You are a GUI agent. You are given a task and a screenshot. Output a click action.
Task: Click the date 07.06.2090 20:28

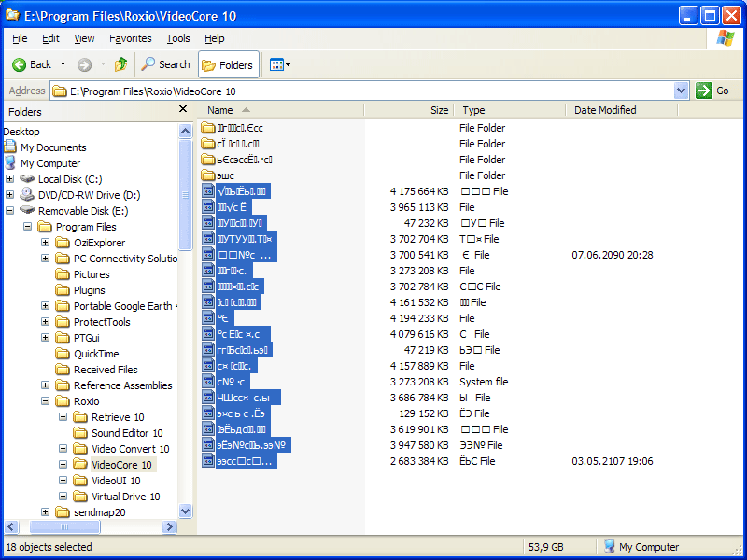click(613, 255)
